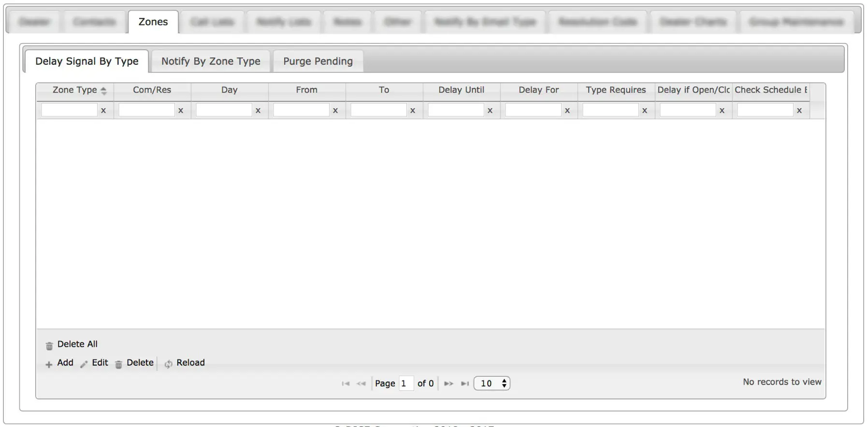
Task: Focus the page number input field
Action: click(406, 384)
